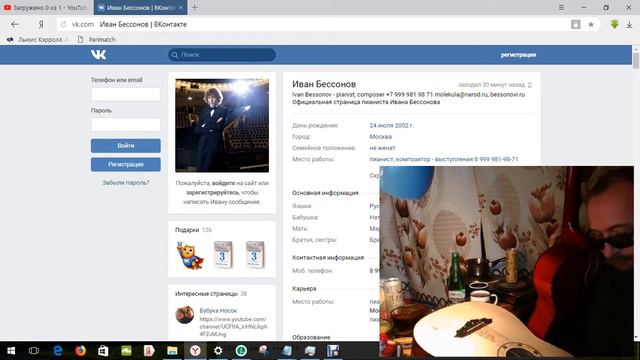
Task: Launch Microsoft Edge from the taskbar
Action: click(x=58, y=351)
